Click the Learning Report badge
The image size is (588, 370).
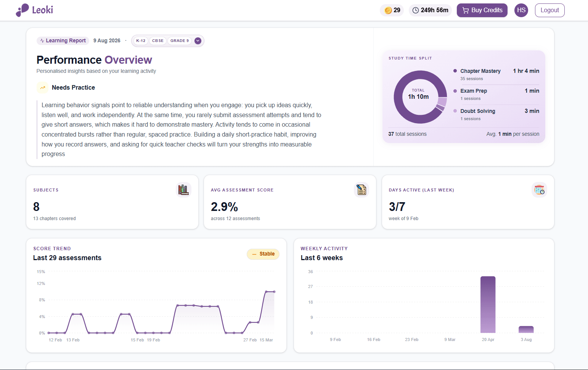[x=63, y=40]
